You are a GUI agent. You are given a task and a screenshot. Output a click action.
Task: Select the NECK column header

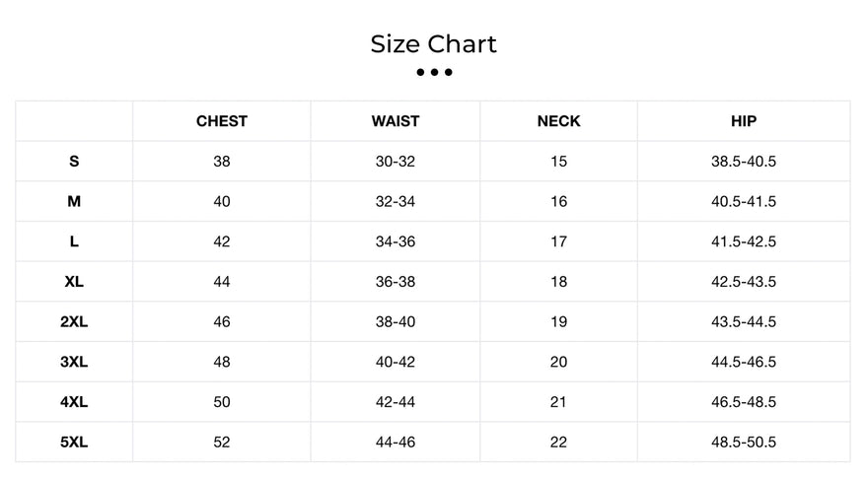(x=558, y=121)
